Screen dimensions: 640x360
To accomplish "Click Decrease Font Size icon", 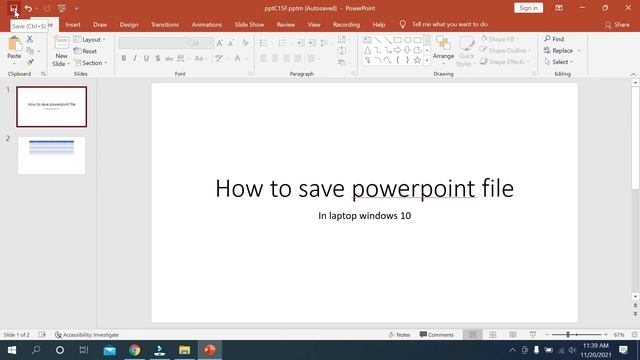I will coord(231,43).
